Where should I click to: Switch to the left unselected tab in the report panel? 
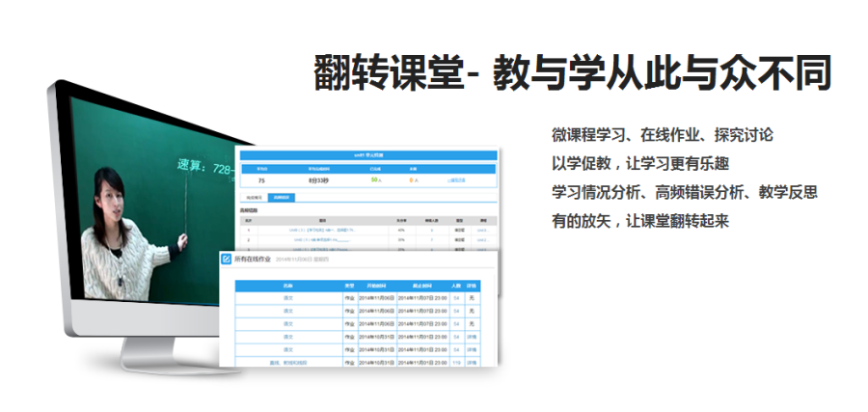[x=254, y=197]
